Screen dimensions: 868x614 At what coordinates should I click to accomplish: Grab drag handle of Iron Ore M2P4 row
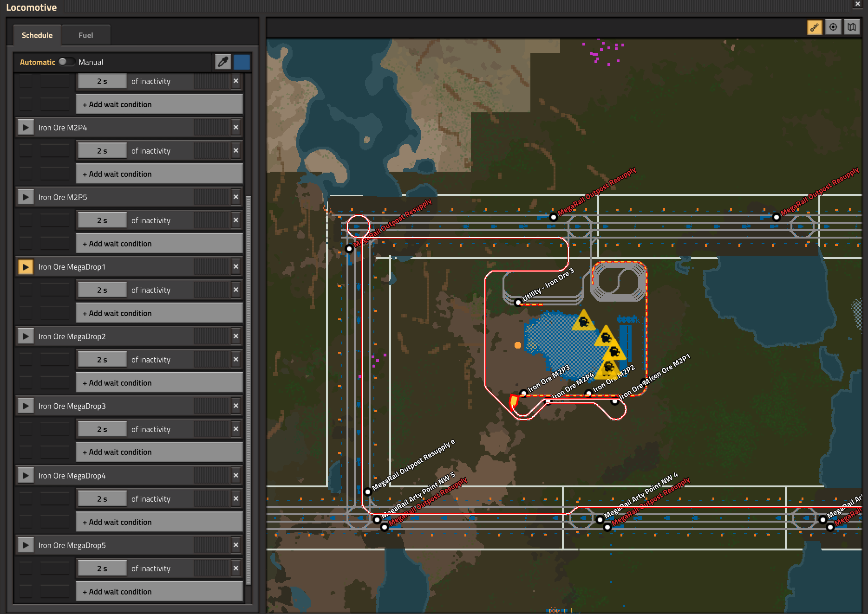pos(211,127)
